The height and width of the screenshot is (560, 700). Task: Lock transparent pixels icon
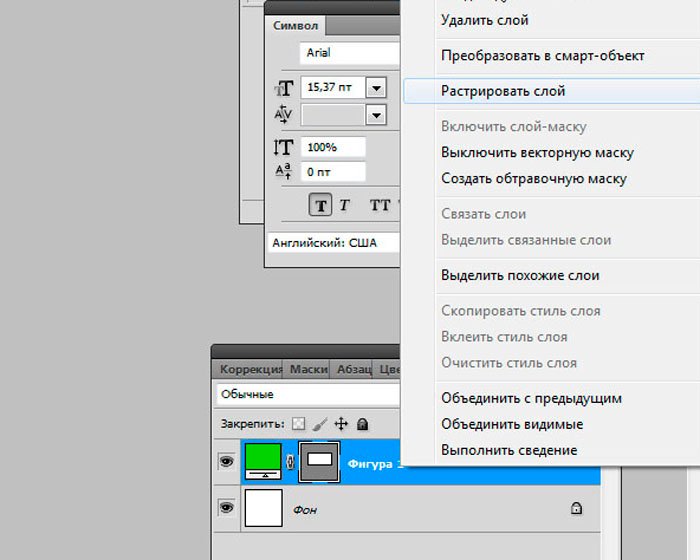pyautogui.click(x=298, y=424)
